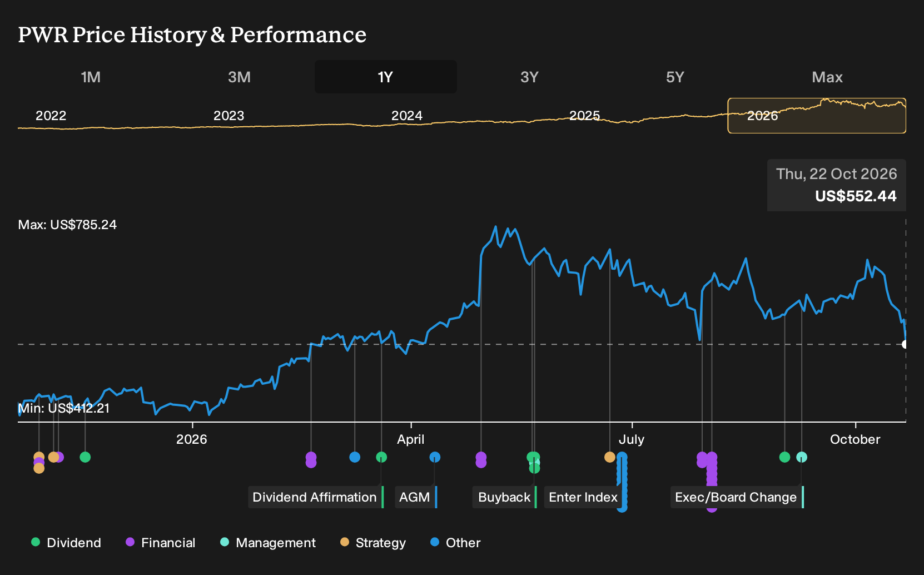Click the Max: US$785.24 label
This screenshot has width=924, height=575.
[67, 225]
